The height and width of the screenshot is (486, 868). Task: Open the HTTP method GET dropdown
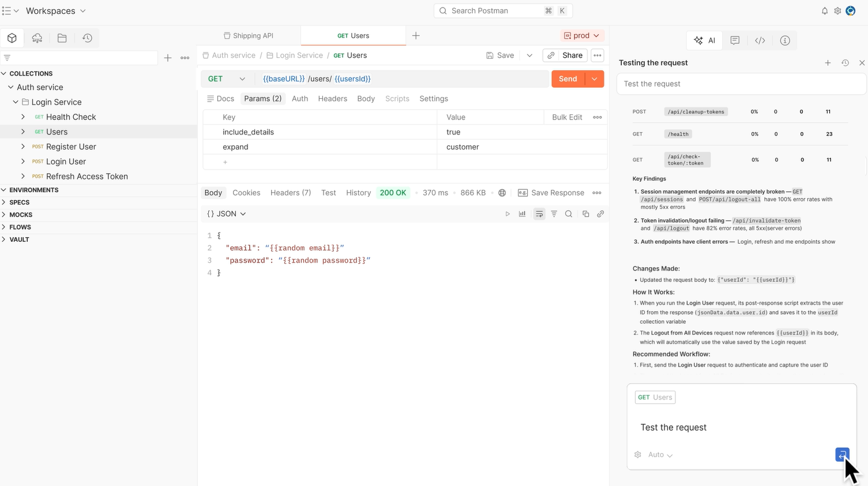tap(227, 79)
